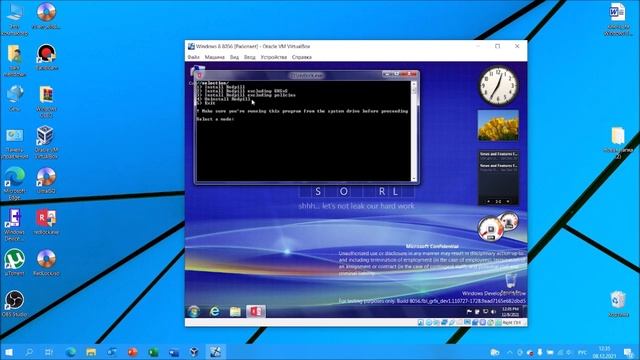
Task: Select the red app on the VM taskbar
Action: click(256, 311)
